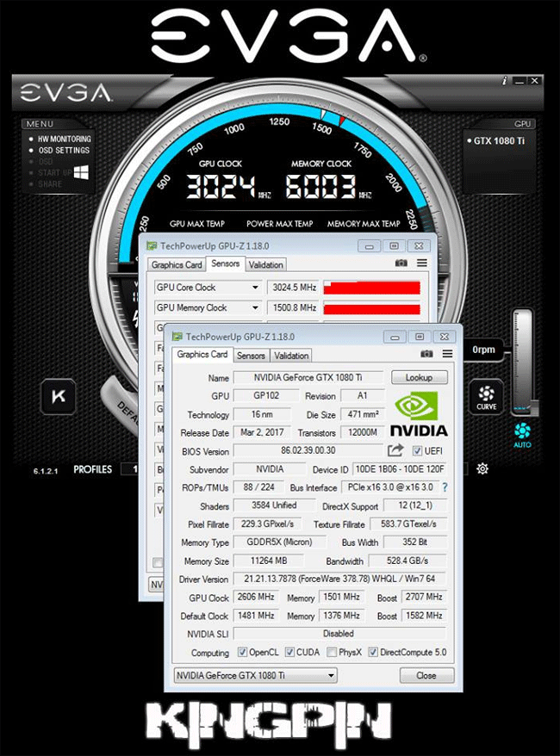Switch to Graphics Card tab in front GPU-Z window
The height and width of the screenshot is (756, 560).
point(202,355)
